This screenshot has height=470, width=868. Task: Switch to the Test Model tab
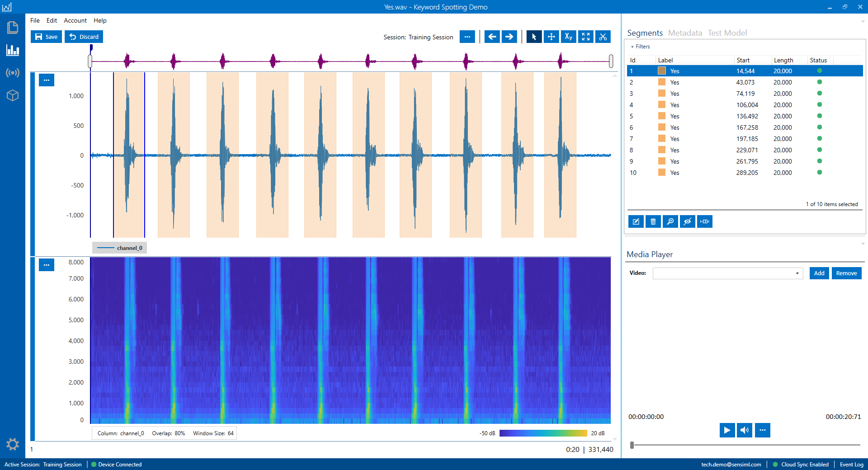tap(727, 33)
